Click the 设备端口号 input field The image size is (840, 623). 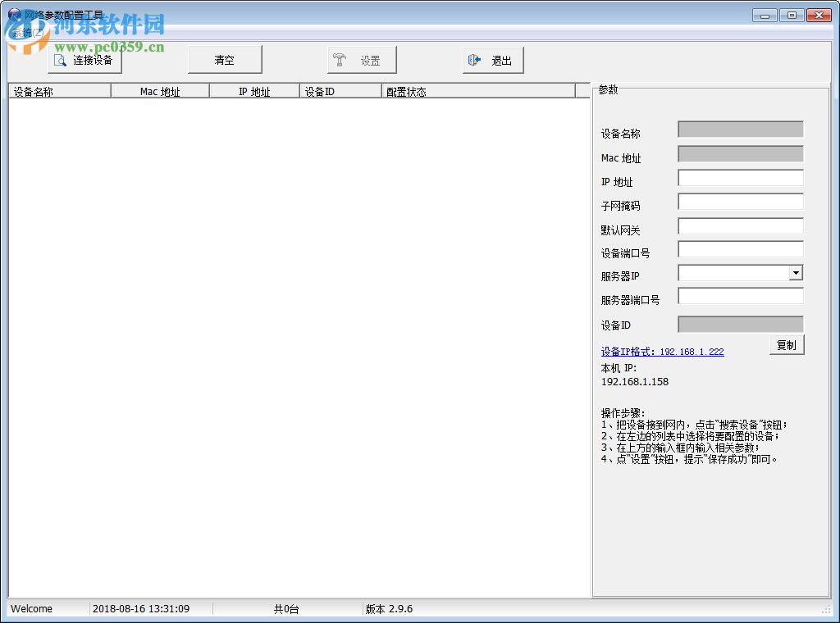coord(738,249)
